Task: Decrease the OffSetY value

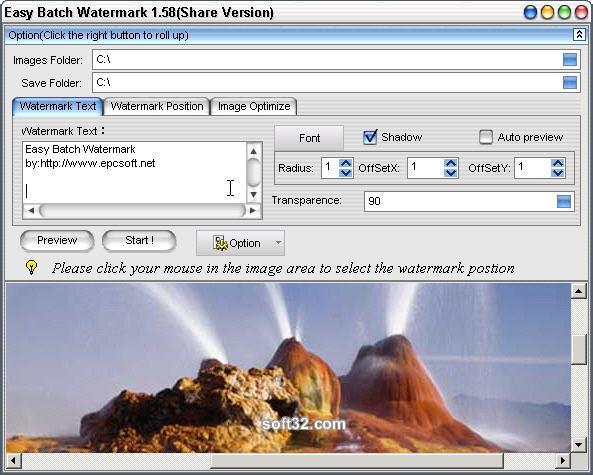Action: 558,173
